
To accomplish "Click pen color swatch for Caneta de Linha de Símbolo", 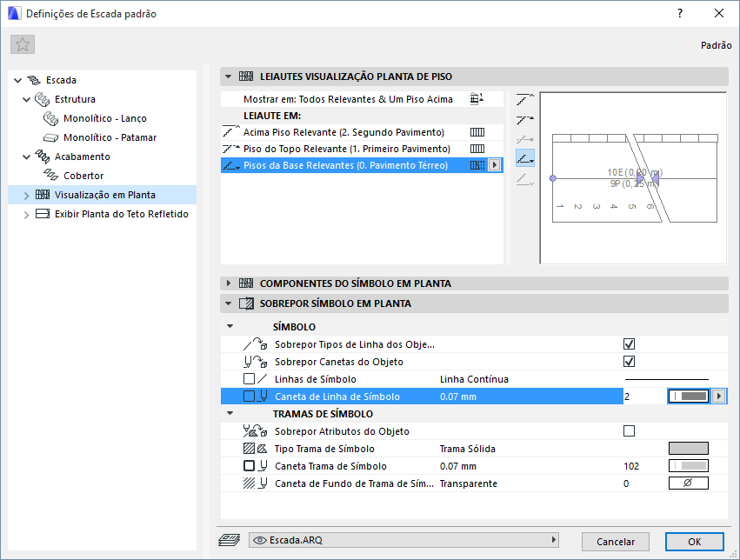I will [689, 397].
